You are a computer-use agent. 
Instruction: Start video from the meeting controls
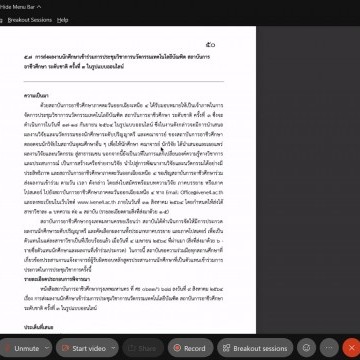click(83, 348)
